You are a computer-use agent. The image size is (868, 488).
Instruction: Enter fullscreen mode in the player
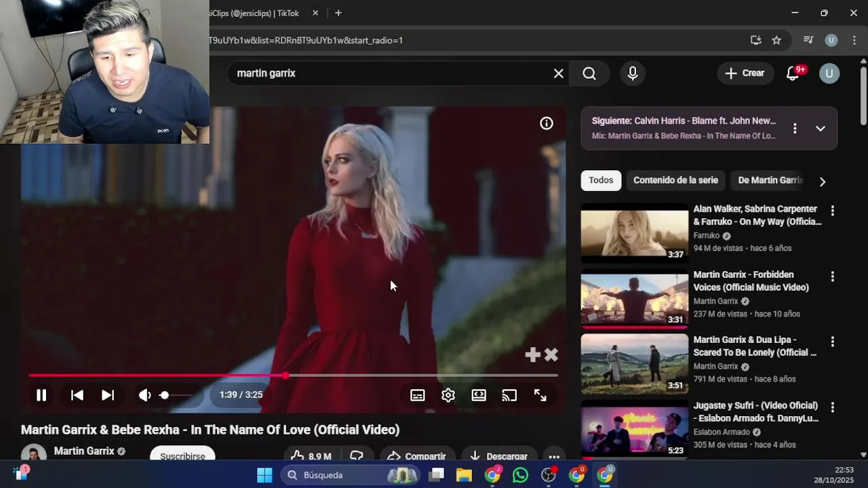(540, 395)
